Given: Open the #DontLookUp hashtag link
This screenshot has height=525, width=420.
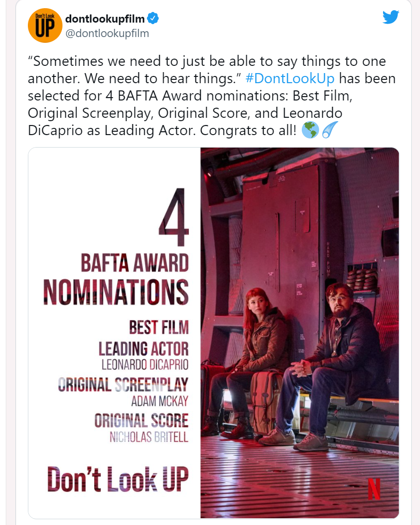Looking at the screenshot, I should pyautogui.click(x=290, y=78).
